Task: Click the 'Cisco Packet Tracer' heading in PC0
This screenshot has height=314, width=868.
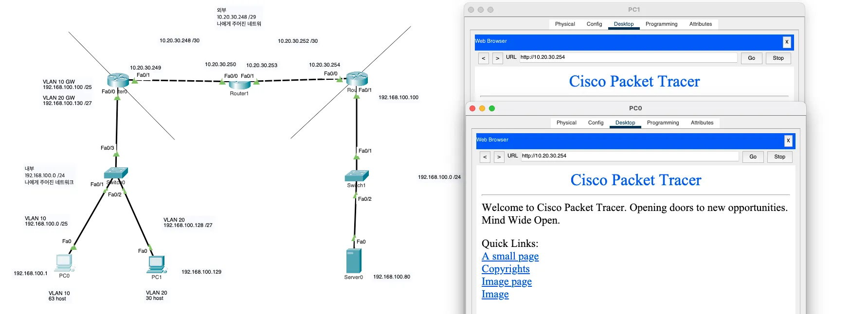Action: pos(636,180)
